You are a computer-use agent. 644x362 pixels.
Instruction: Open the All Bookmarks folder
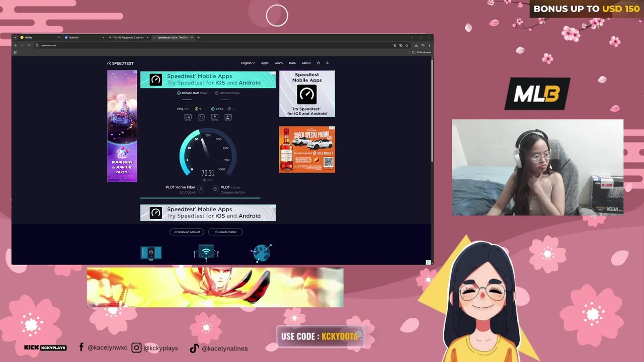pyautogui.click(x=421, y=52)
